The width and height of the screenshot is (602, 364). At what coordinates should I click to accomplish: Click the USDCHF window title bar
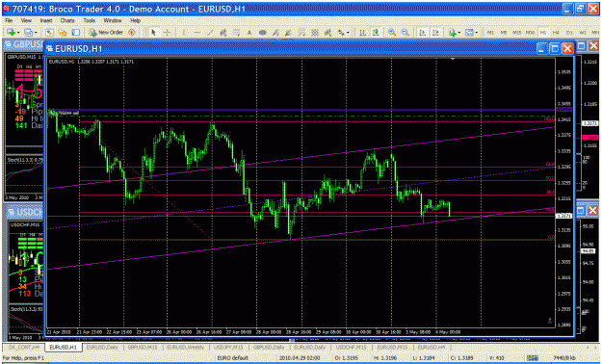(23, 211)
